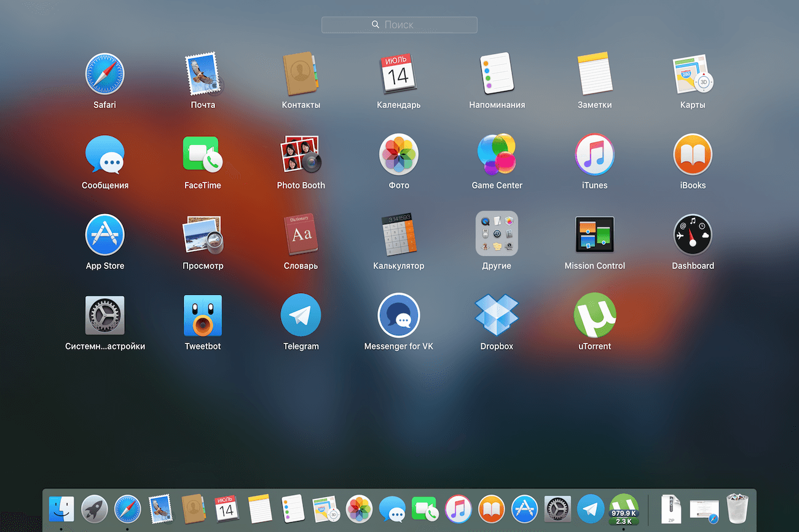Screen dimensions: 799x532
Task: Open the ZIP file in the Dock
Action: pyautogui.click(x=671, y=509)
